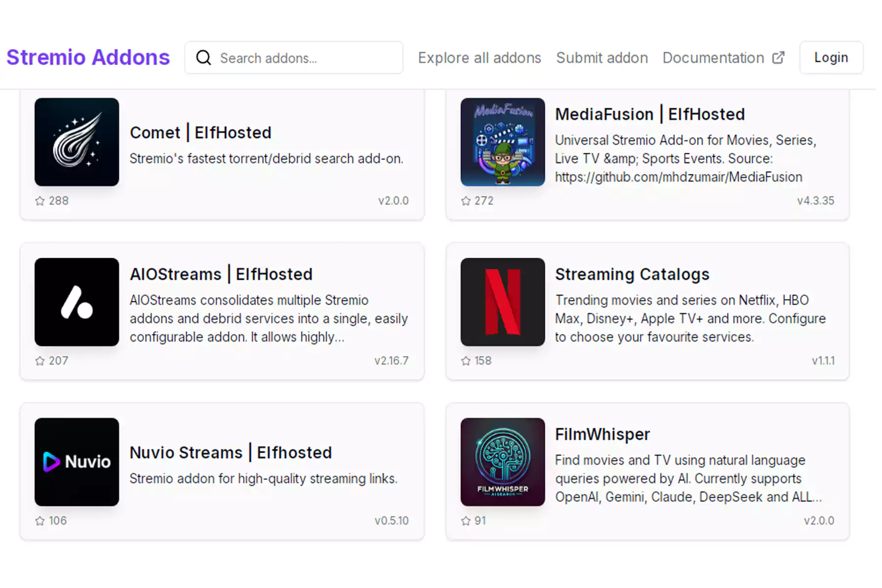Go to Submit addon
Image resolution: width=882 pixels, height=588 pixels.
(602, 58)
